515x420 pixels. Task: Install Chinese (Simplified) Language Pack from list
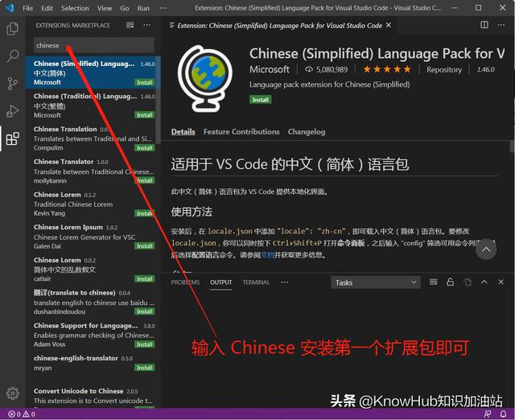145,82
